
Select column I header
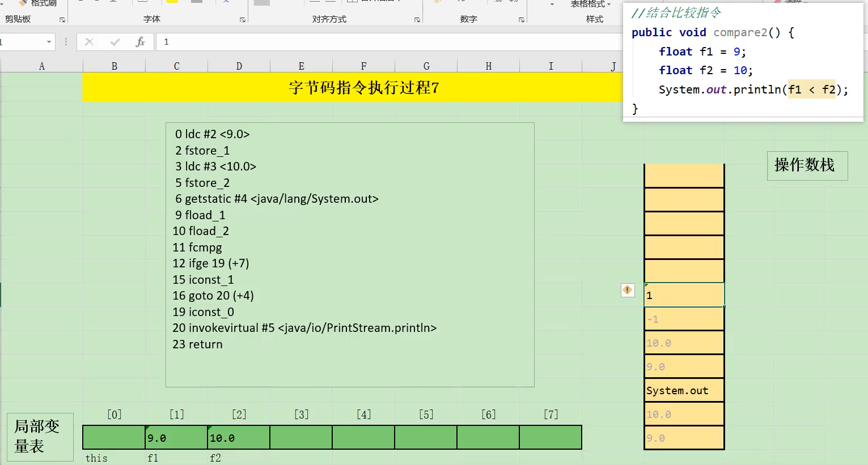[551, 66]
